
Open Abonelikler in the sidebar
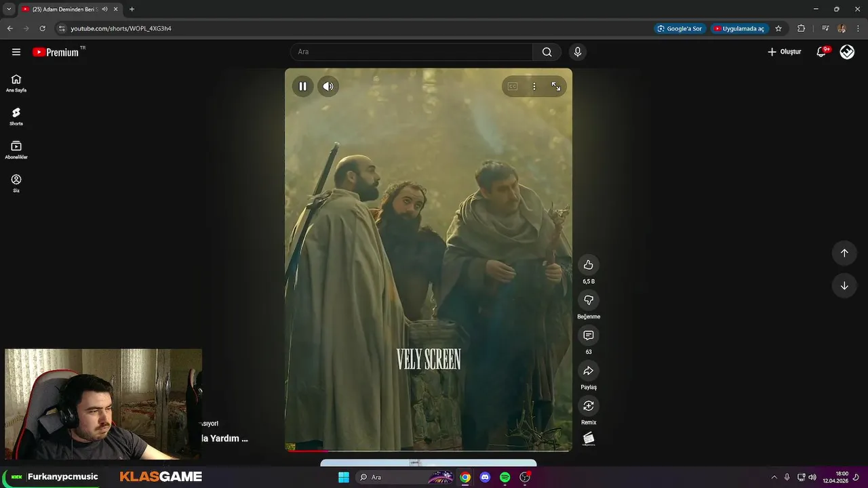pyautogui.click(x=16, y=150)
